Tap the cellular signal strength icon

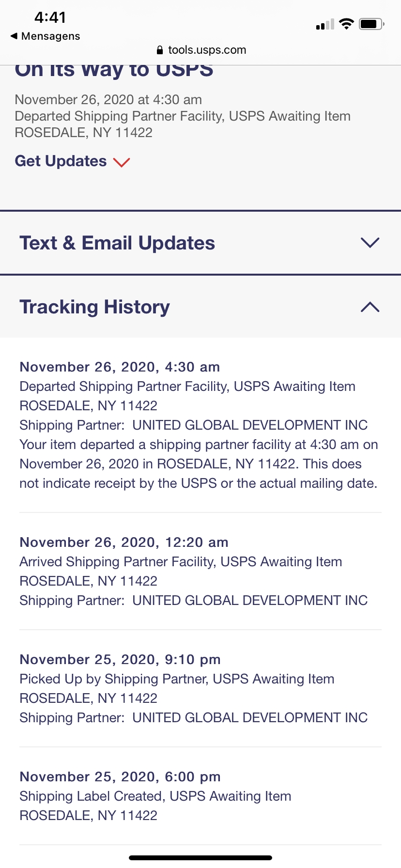325,24
